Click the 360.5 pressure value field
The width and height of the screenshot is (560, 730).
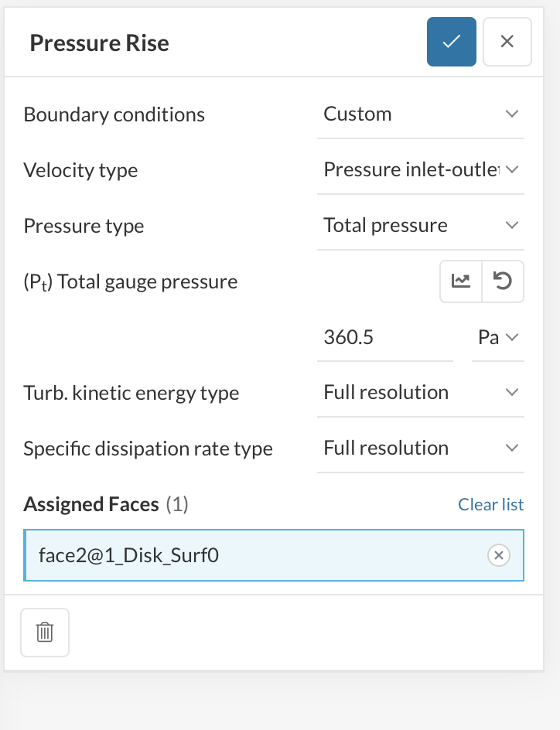pos(384,338)
